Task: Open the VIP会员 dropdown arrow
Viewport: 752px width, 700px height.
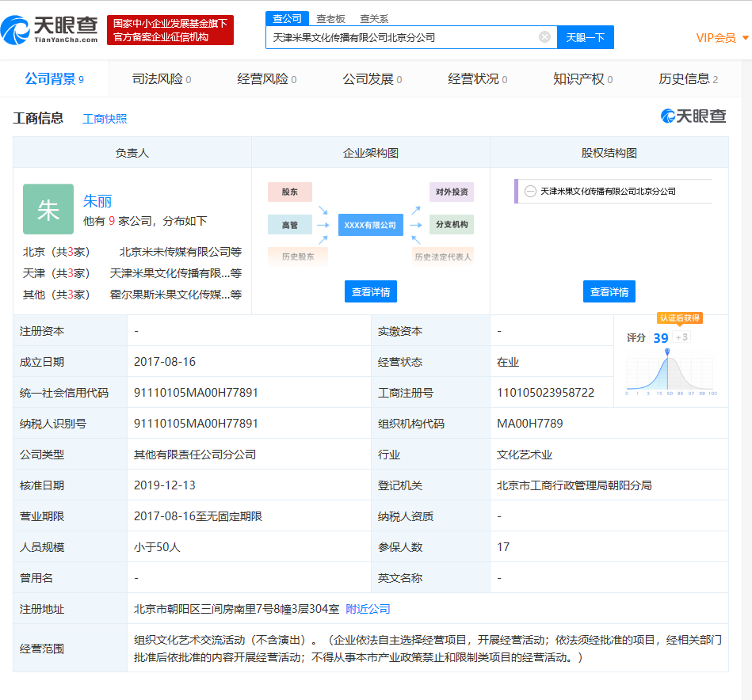Action: point(746,37)
